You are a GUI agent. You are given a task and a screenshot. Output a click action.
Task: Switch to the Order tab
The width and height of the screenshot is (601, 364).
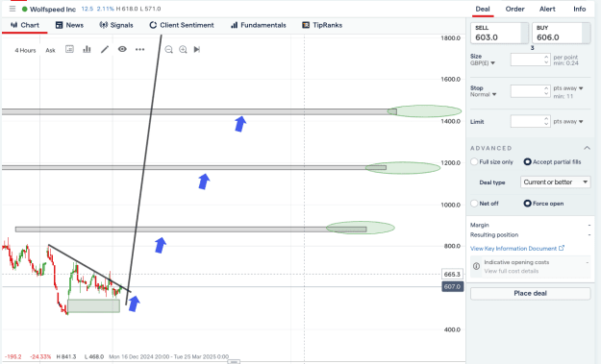(x=514, y=9)
